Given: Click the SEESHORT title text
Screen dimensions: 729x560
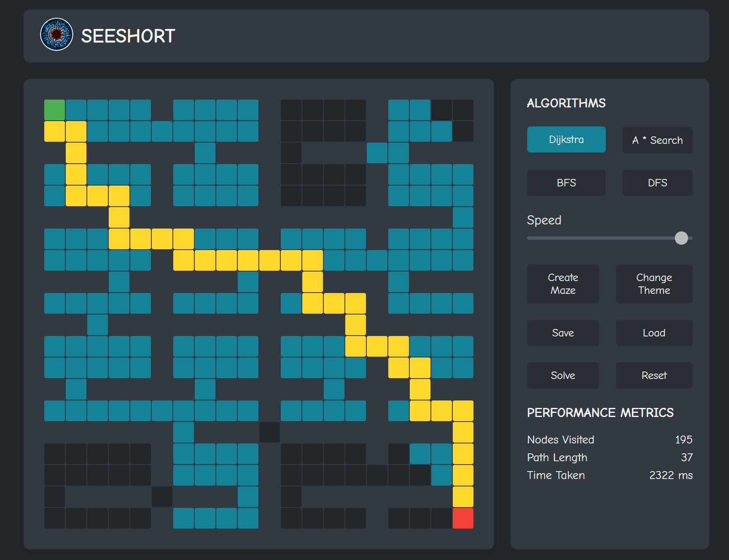Looking at the screenshot, I should point(128,36).
